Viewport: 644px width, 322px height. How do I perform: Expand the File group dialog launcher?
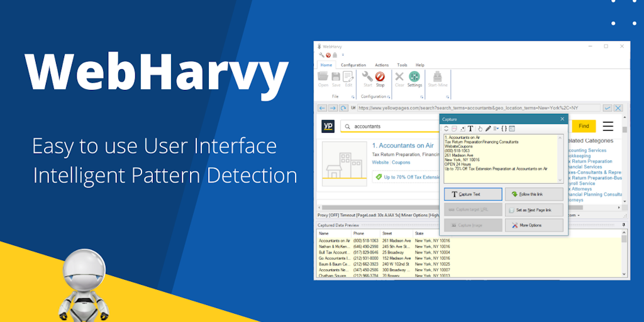[352, 97]
